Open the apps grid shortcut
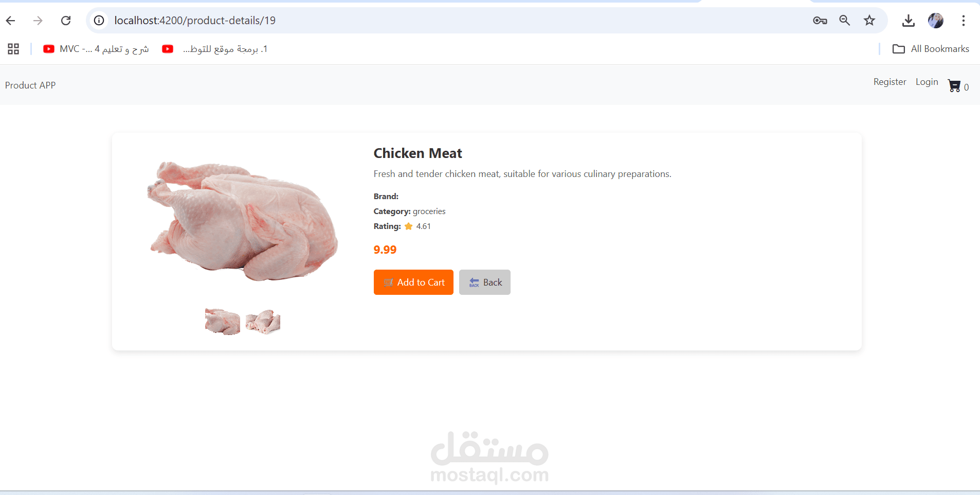This screenshot has height=495, width=980. tap(13, 49)
